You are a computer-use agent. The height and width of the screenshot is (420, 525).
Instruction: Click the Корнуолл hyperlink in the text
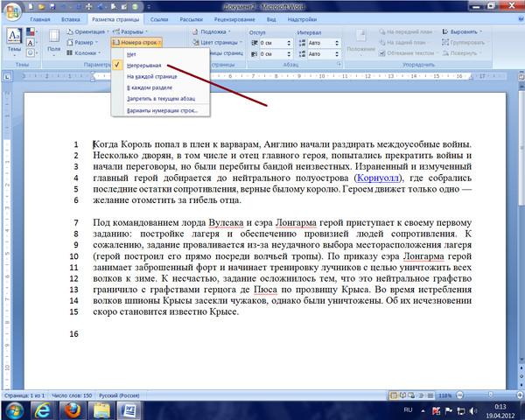tap(378, 178)
